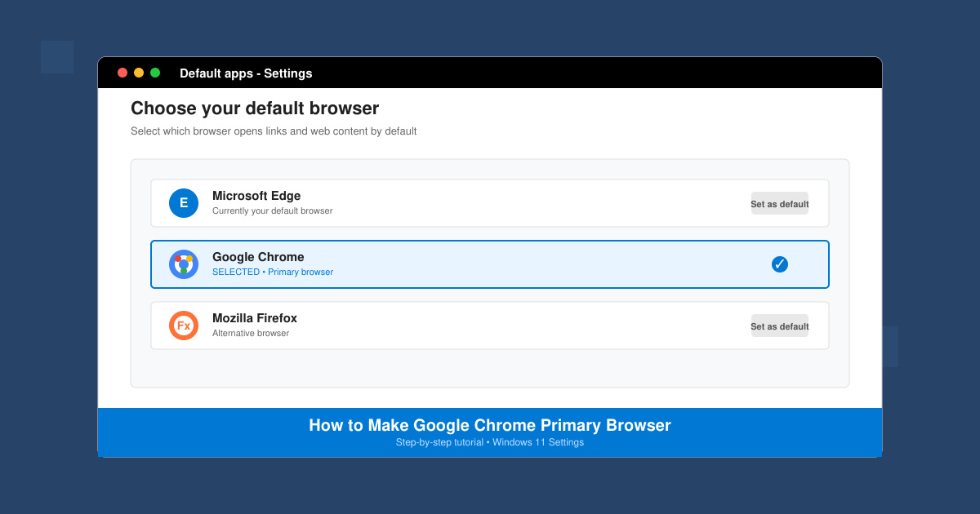Click 'How to Make Google Chrome Primary Browser' banner

[x=490, y=425]
